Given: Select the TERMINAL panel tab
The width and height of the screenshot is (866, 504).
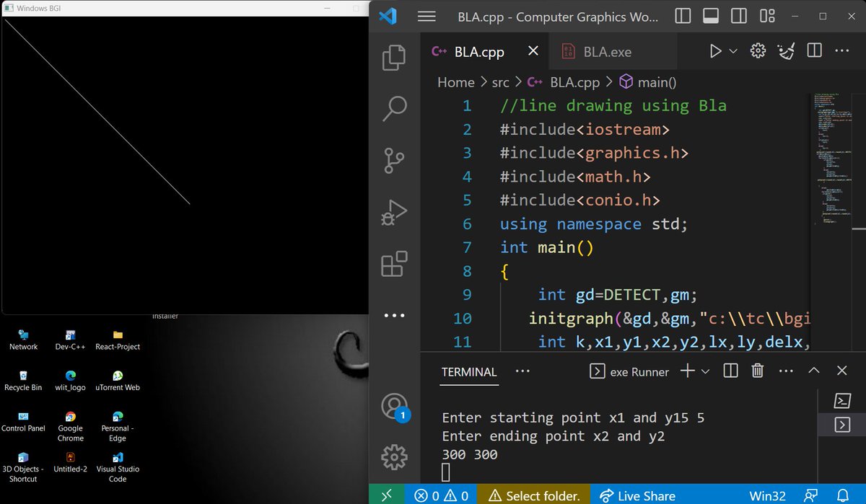Looking at the screenshot, I should [469, 372].
